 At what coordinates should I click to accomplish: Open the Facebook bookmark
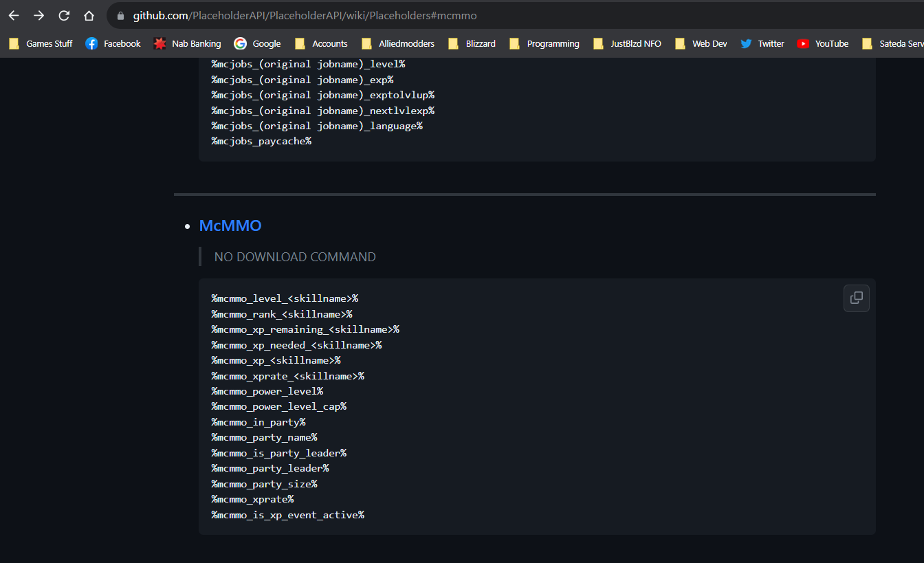point(113,43)
